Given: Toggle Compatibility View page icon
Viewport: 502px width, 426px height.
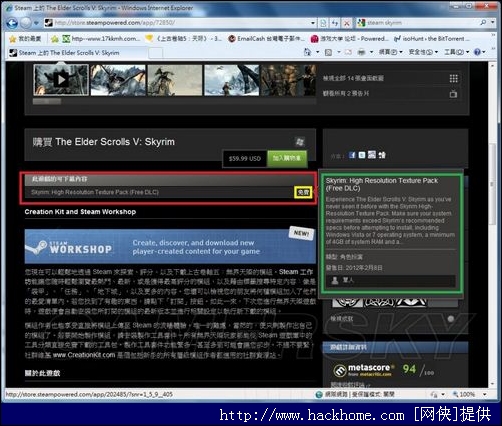Looking at the screenshot, I should tap(323, 23).
